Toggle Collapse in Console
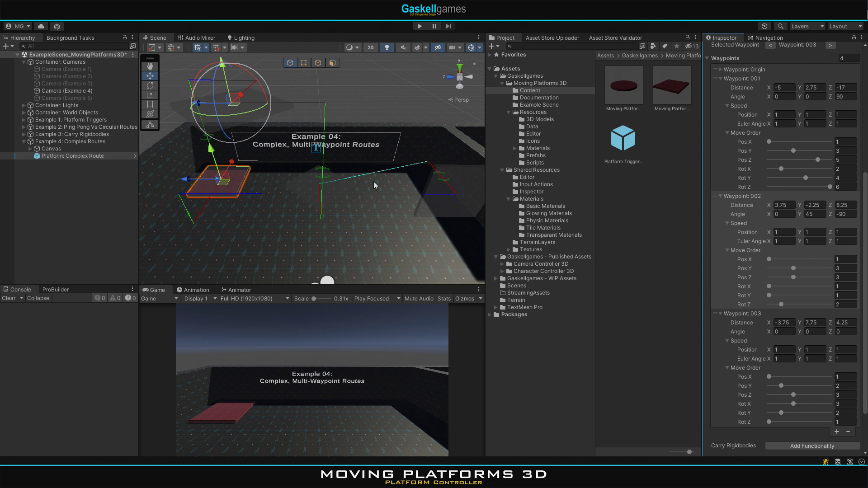Screen dimensions: 868x488 (x=38, y=298)
